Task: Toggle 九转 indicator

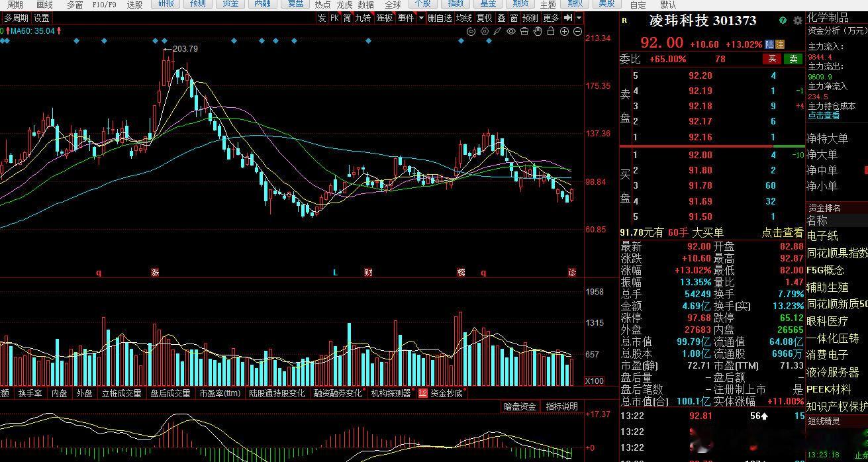Action: [363, 18]
